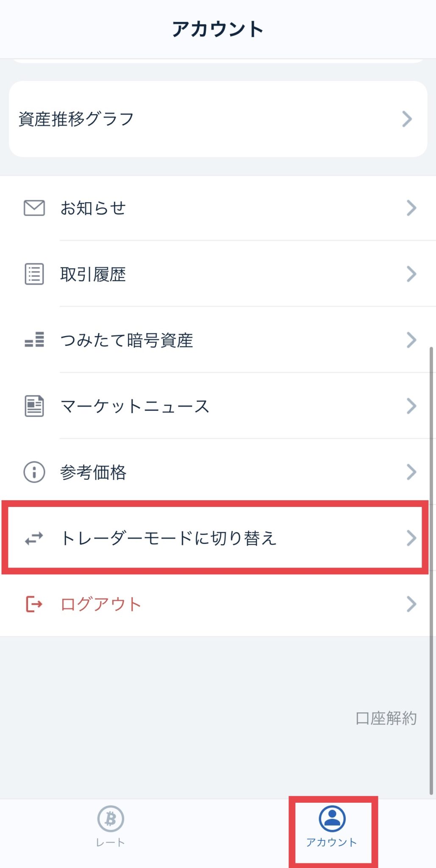Click the つみたて暗号資産 bar chart icon
436x868 pixels.
(x=34, y=340)
